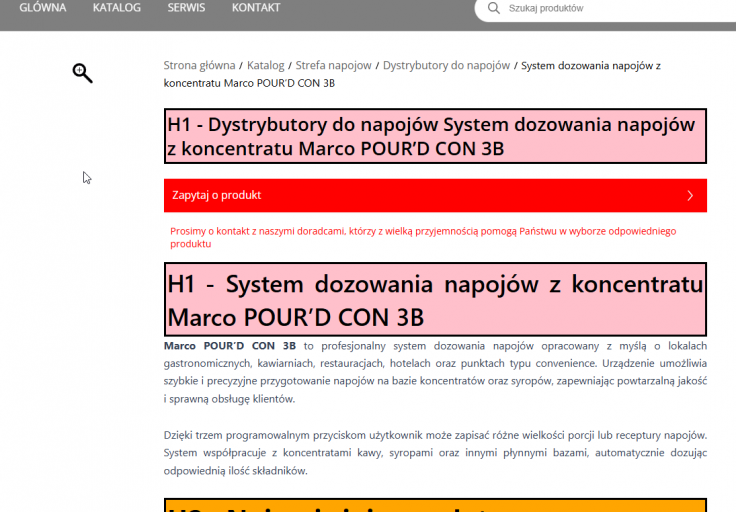Click the chevron arrow on red bar
The width and height of the screenshot is (736, 512).
coord(690,196)
